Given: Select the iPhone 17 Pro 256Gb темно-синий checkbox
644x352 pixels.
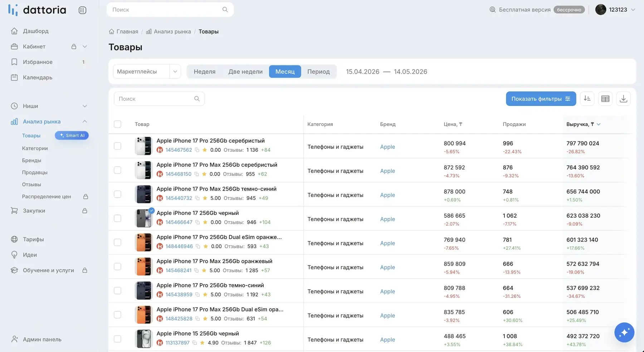Looking at the screenshot, I should coord(117,290).
